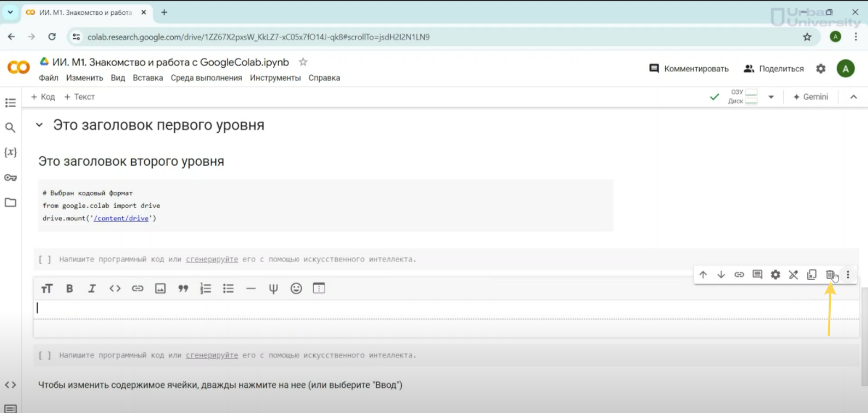Star the notebook next to its title

tap(303, 62)
